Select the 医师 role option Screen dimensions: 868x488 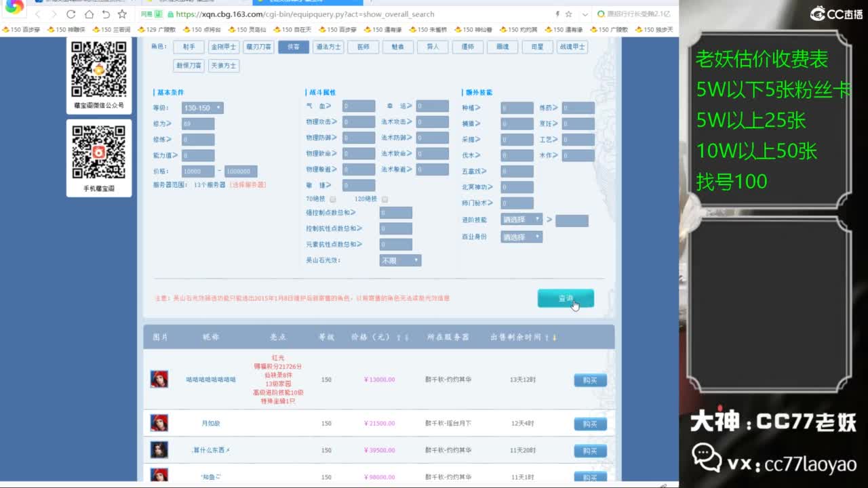[363, 47]
